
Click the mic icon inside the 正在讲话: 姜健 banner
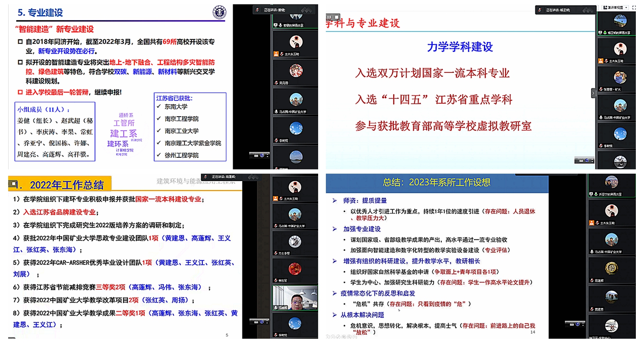(x=257, y=9)
